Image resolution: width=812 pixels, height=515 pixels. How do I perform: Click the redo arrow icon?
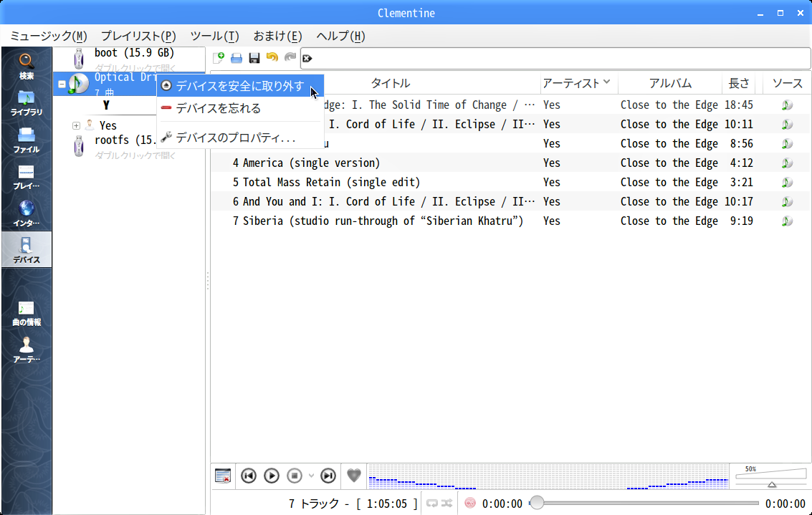click(290, 57)
